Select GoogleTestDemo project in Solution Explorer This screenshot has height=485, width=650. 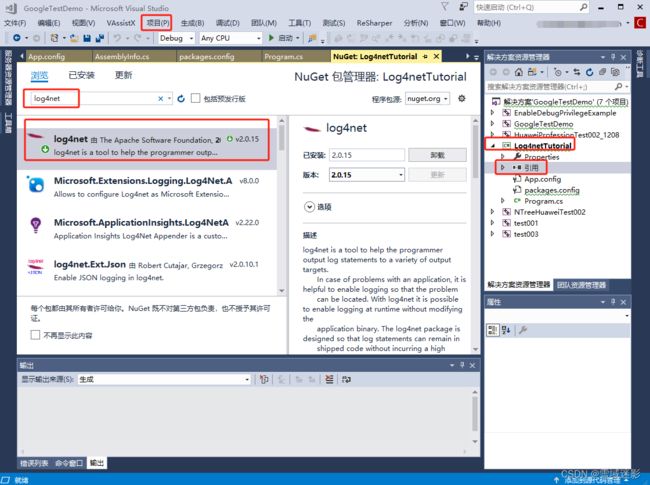543,124
